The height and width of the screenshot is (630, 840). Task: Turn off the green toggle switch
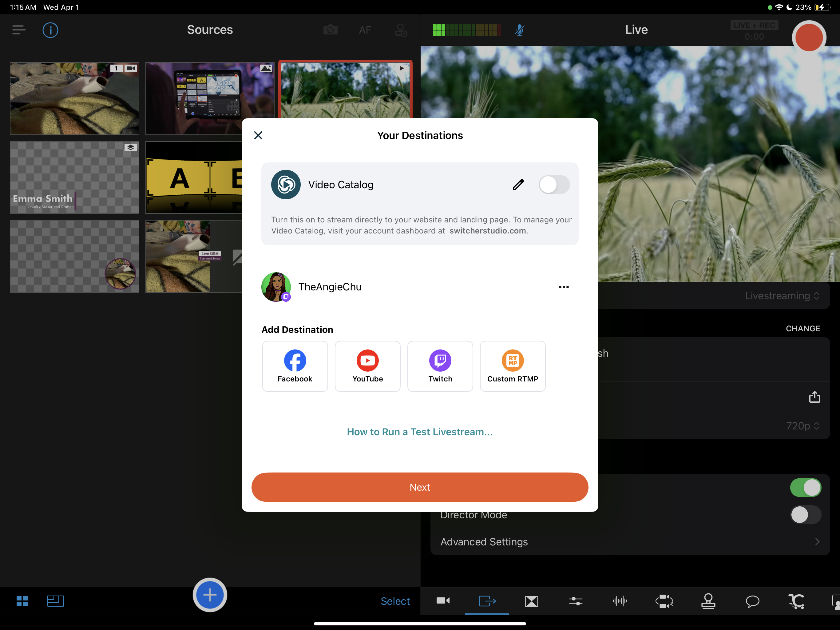pos(806,488)
